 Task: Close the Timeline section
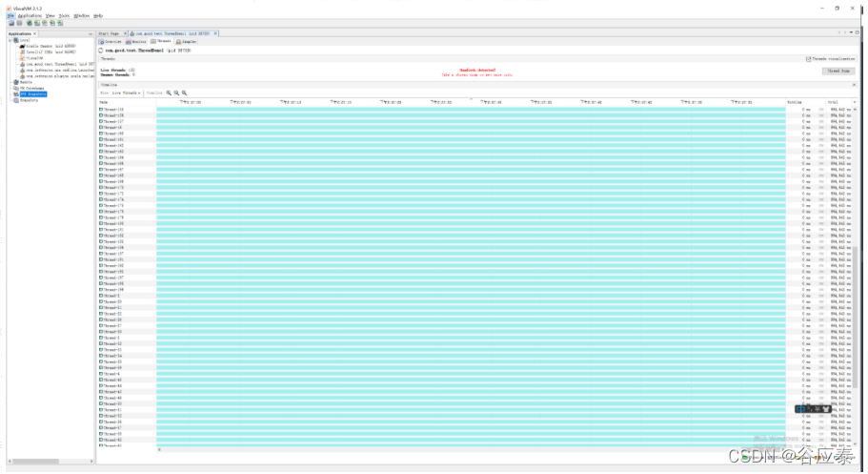tap(854, 85)
